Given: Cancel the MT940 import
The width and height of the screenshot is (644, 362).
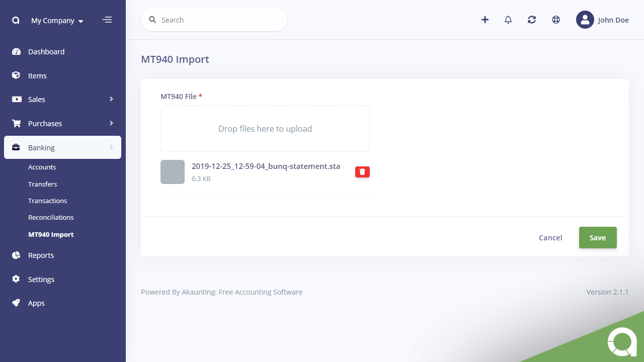Looking at the screenshot, I should pyautogui.click(x=550, y=237).
